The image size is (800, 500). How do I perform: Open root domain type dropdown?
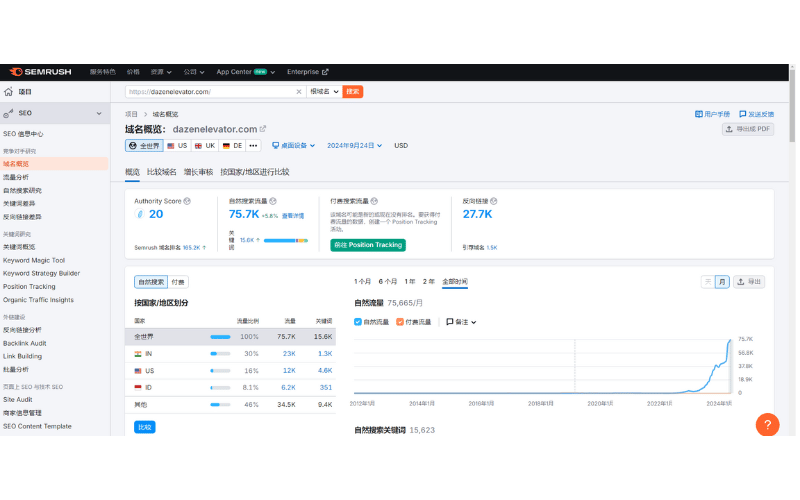(324, 92)
